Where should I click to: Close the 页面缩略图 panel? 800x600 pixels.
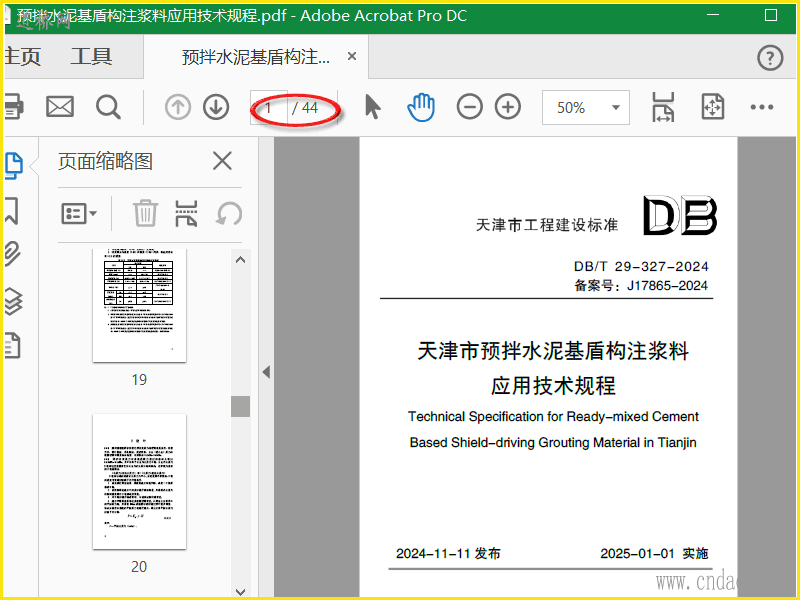pos(222,161)
